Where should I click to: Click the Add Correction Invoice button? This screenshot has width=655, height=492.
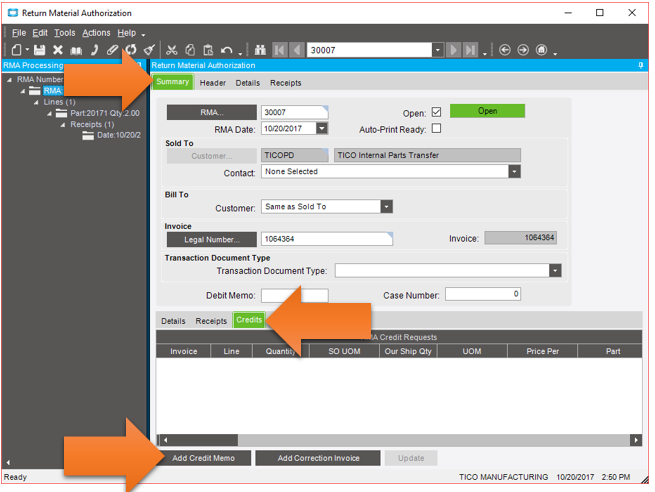[x=318, y=458]
